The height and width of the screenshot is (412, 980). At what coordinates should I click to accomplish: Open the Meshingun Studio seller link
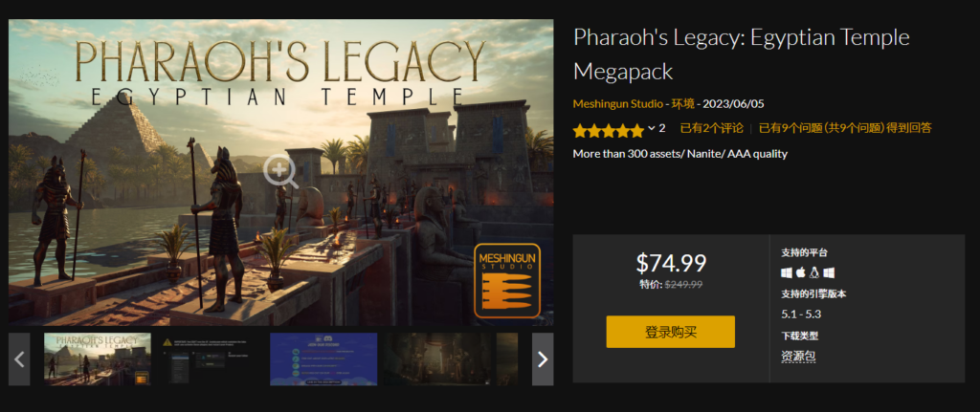pos(617,103)
